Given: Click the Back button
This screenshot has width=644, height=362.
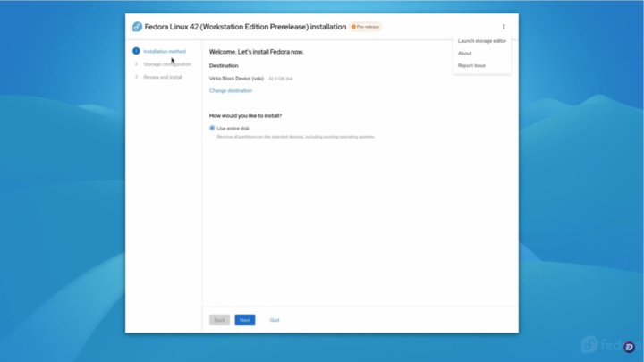Looking at the screenshot, I should coord(219,319).
